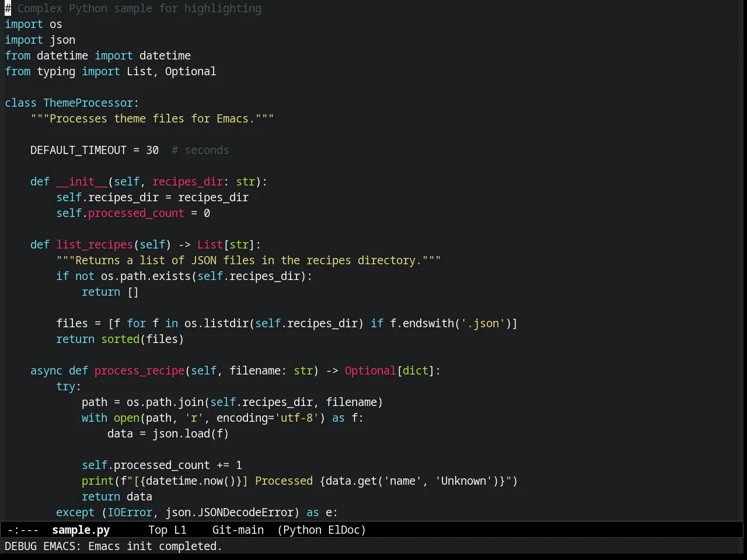Click 'os.listdir' in files comprehension
This screenshot has height=560, width=747.
217,323
